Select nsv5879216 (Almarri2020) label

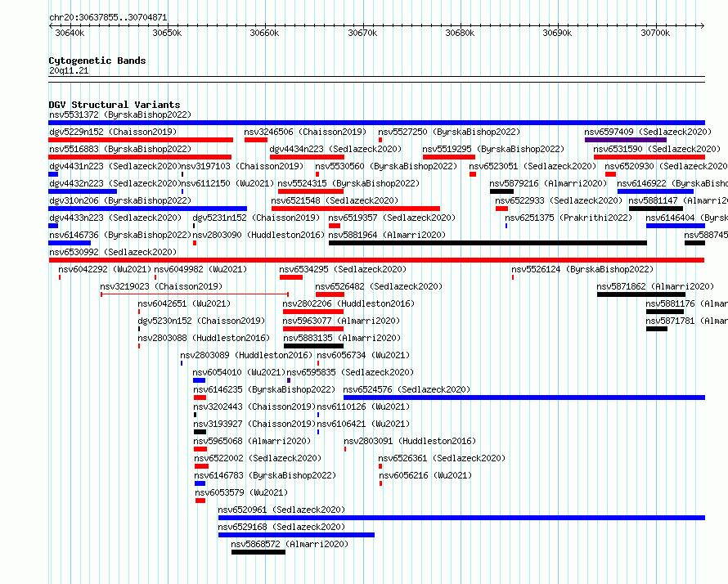point(548,183)
